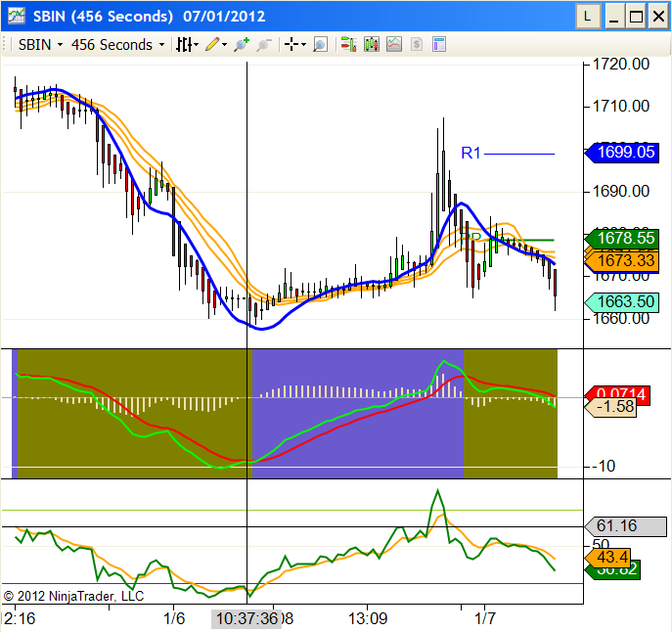Screen dimensions: 672x632
Task: Click the red 0.0714 MACD marker
Action: click(x=617, y=393)
